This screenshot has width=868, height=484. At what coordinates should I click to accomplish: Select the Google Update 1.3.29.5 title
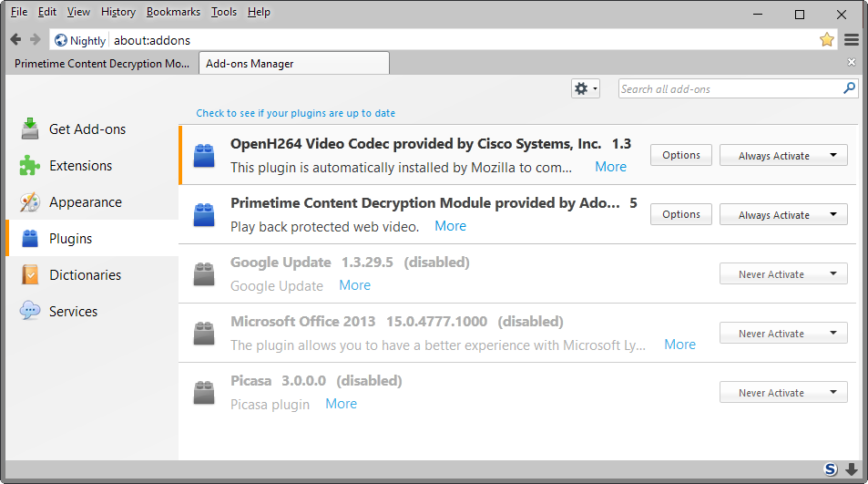(311, 262)
